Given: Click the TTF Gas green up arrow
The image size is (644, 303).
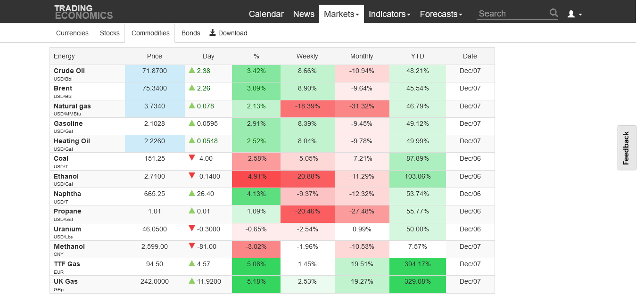Looking at the screenshot, I should coord(192,263).
